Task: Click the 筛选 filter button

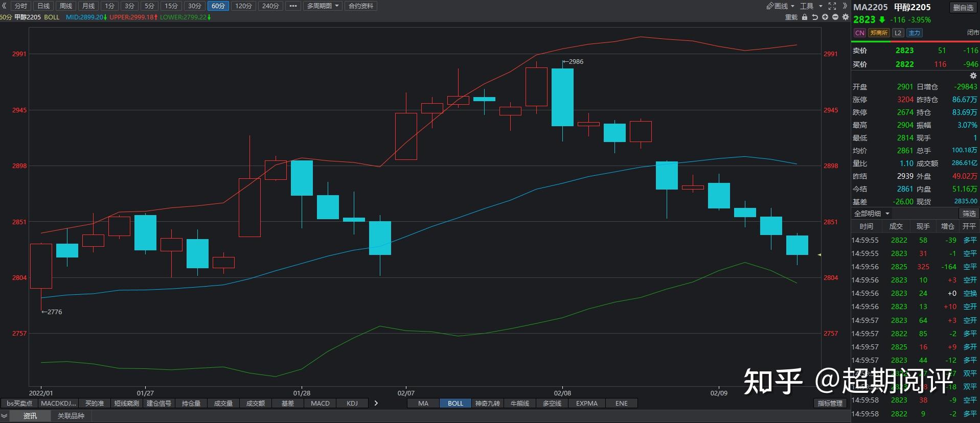Action: pyautogui.click(x=969, y=214)
